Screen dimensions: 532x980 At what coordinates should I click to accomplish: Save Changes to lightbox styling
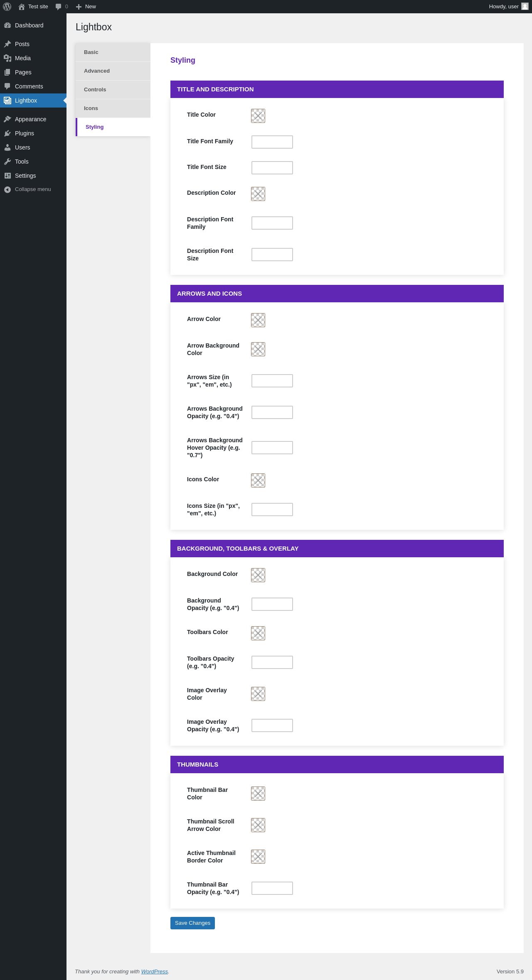pyautogui.click(x=192, y=923)
